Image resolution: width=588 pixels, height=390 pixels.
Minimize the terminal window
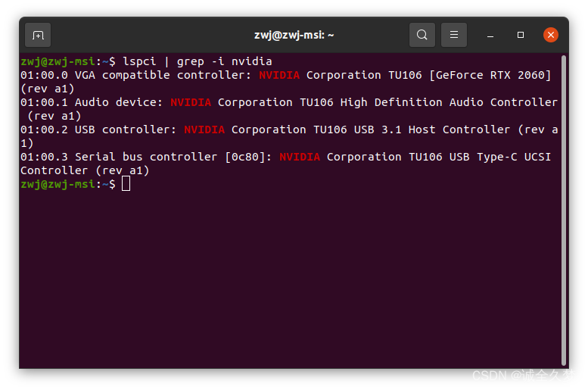tap(491, 35)
